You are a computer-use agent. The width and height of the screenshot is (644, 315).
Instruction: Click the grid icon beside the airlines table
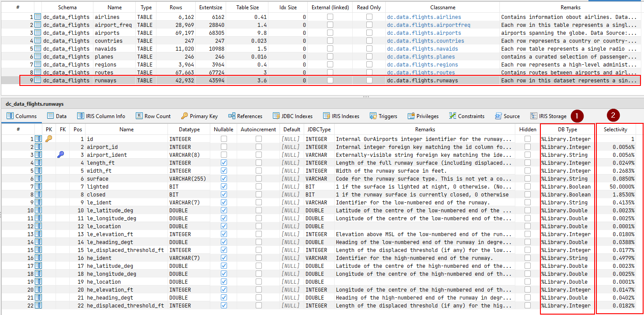point(38,17)
